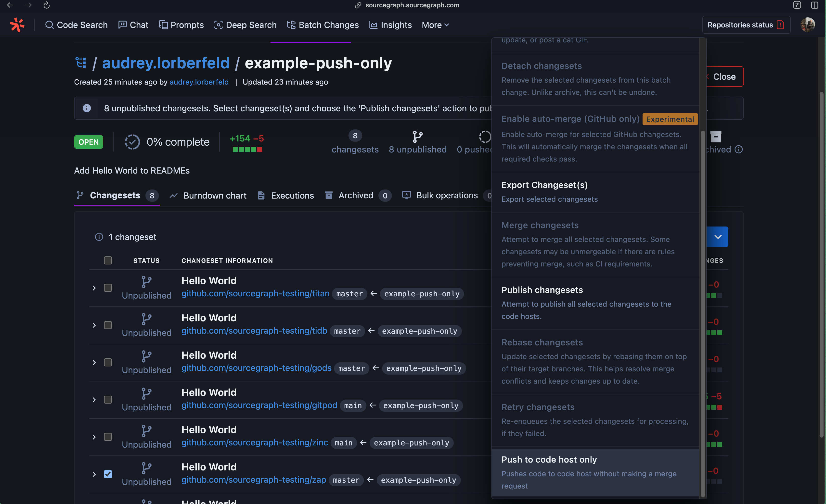Toggle the blue bulk action dropdown arrow

click(x=717, y=237)
